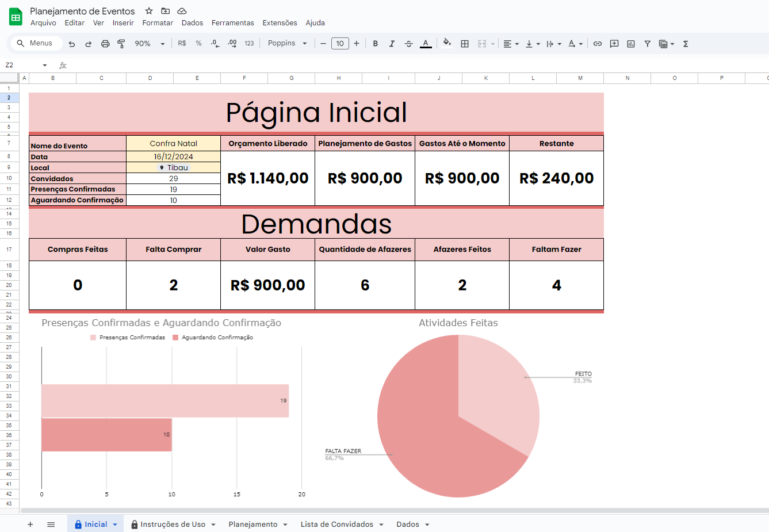Apply borders using the borders icon
The image size is (769, 532).
point(465,43)
